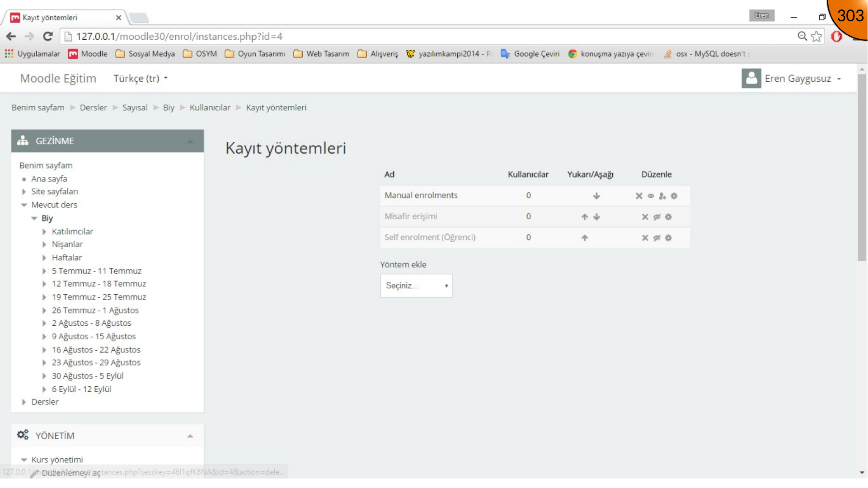
Task: Open 6 Eylül - 12 Eylül section
Action: (81, 389)
